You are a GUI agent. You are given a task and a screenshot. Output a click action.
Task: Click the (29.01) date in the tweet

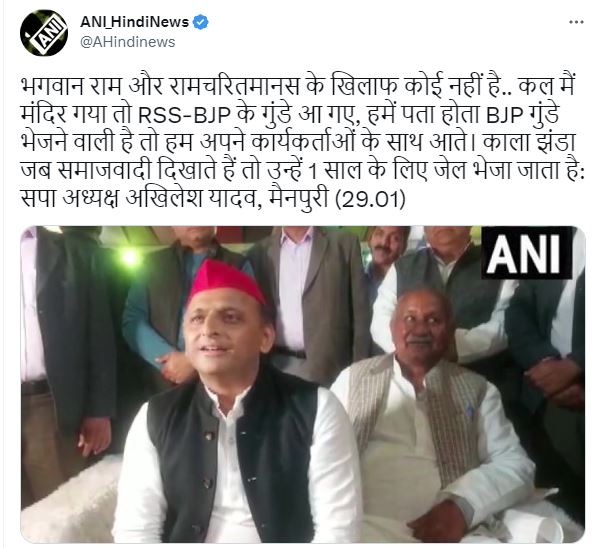(371, 199)
